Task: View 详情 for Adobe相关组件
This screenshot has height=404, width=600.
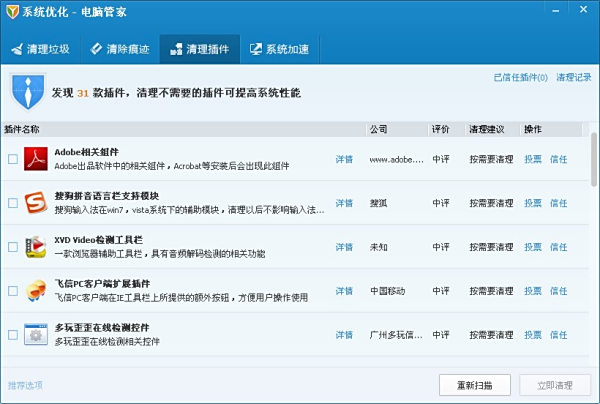Action: [x=344, y=159]
